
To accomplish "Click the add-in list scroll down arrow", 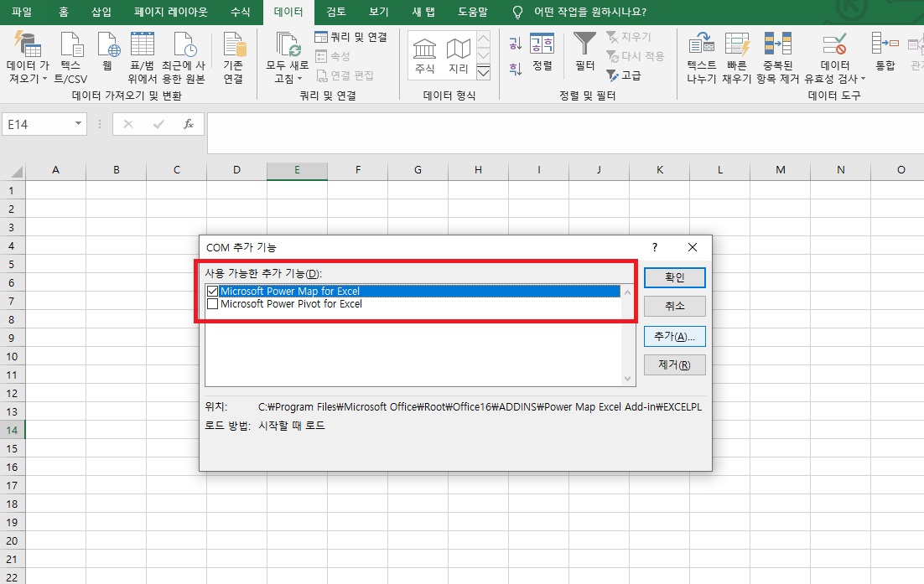I will pos(627,379).
